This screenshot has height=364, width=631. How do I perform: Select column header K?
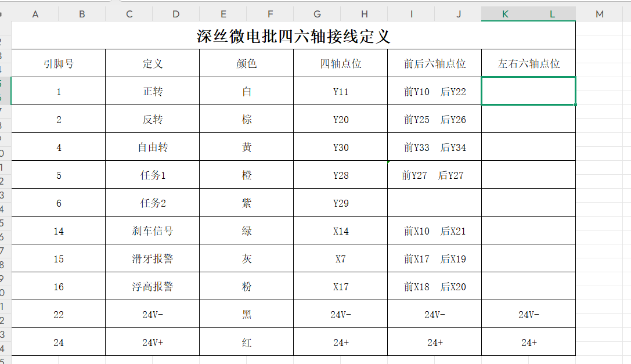(x=505, y=14)
